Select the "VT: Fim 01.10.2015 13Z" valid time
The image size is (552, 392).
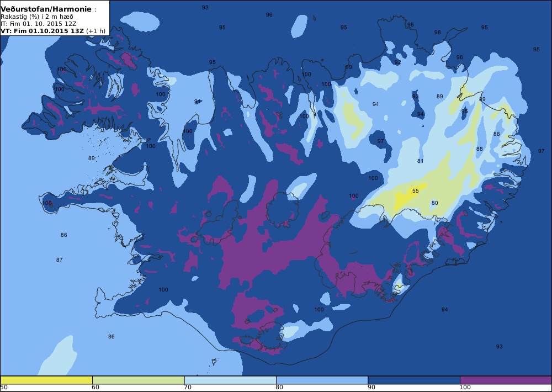(43, 30)
